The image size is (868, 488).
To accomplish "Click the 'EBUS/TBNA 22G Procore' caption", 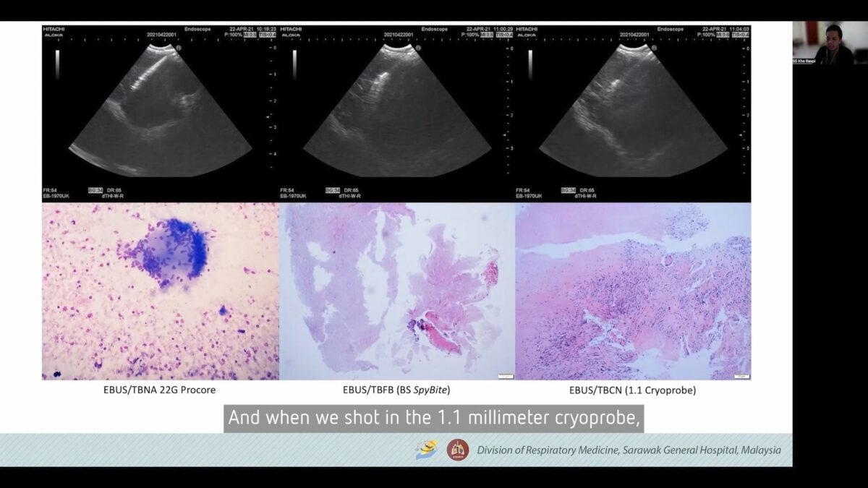I will click(x=160, y=390).
